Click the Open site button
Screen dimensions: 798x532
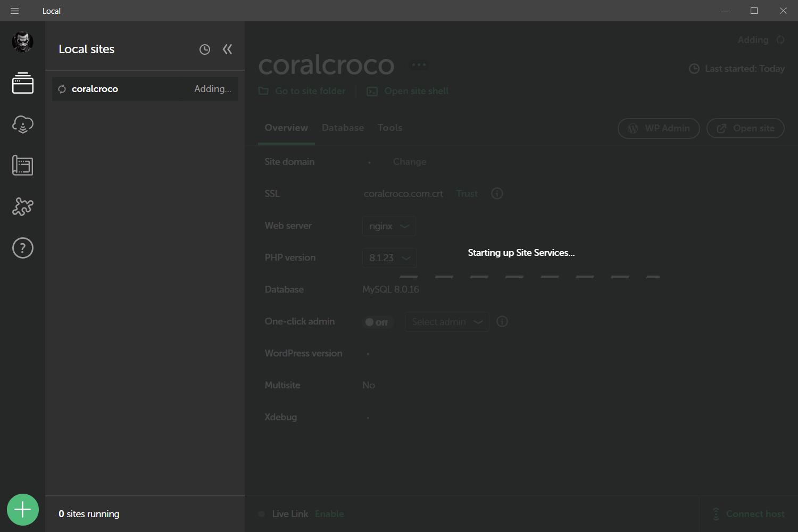[745, 128]
